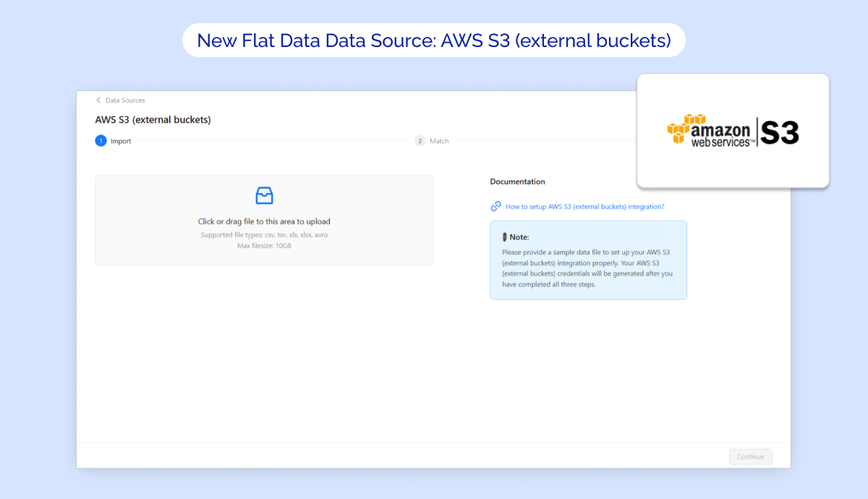The width and height of the screenshot is (868, 499).
Task: Click the Note paragraph in blue box
Action: pyautogui.click(x=587, y=268)
